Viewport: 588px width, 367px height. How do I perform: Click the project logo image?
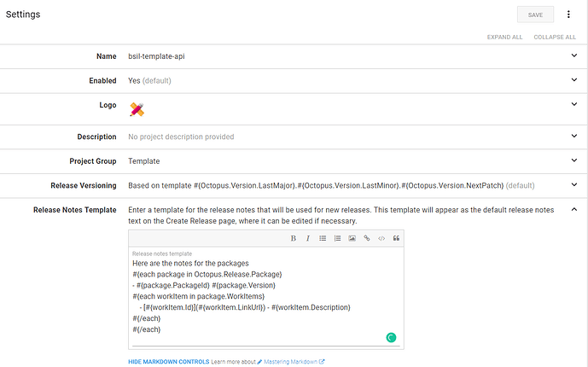click(137, 109)
